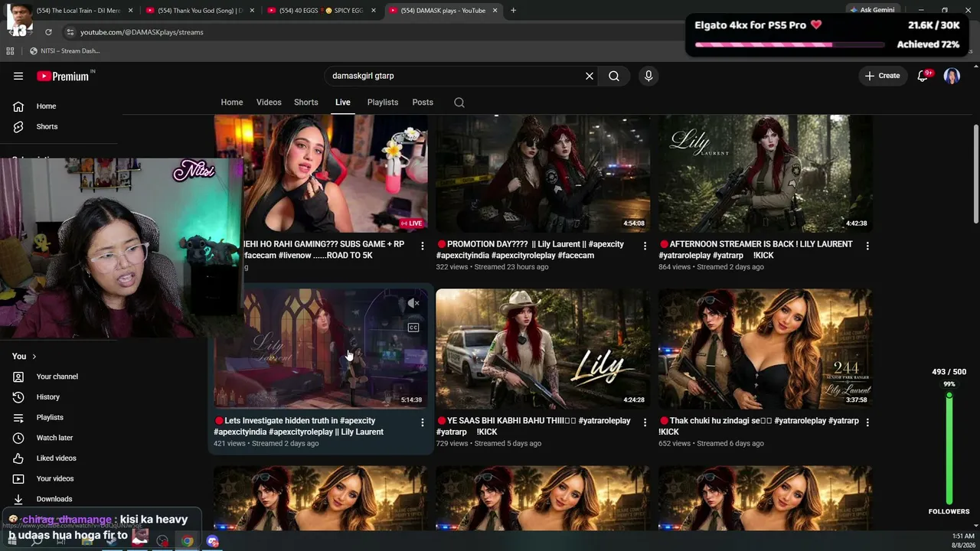The height and width of the screenshot is (551, 980).
Task: Click Chrome icon in Windows taskbar
Action: [187, 541]
